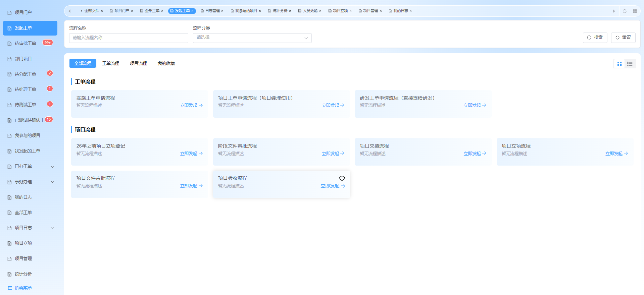644x295 pixels.
Task: Click the 99+ badge on 待审批工单
Action: coord(48,43)
